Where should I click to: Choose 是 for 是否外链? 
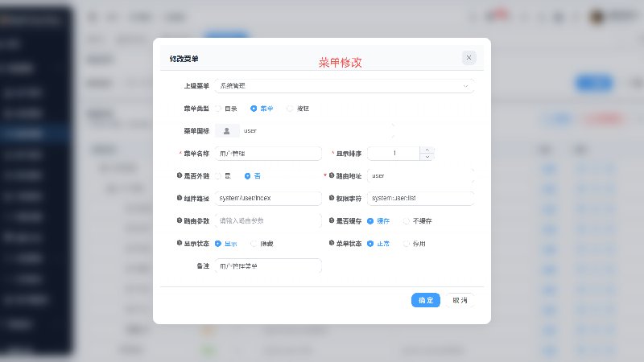[223, 175]
